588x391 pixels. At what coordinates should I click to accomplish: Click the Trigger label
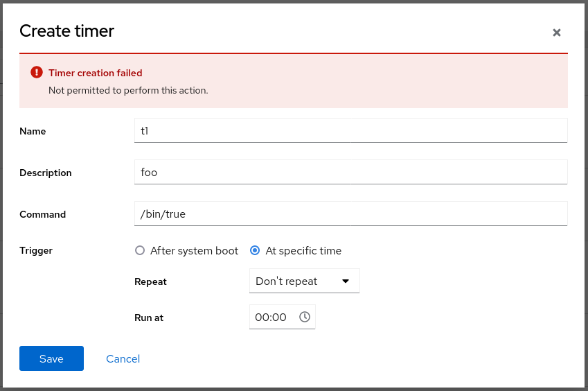(x=36, y=251)
